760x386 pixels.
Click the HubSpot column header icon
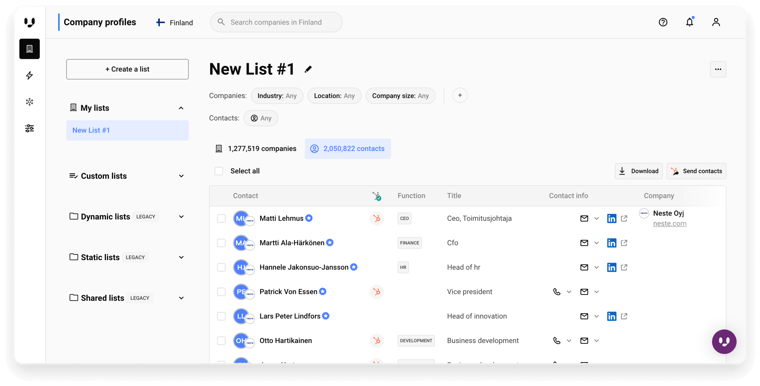(x=377, y=196)
